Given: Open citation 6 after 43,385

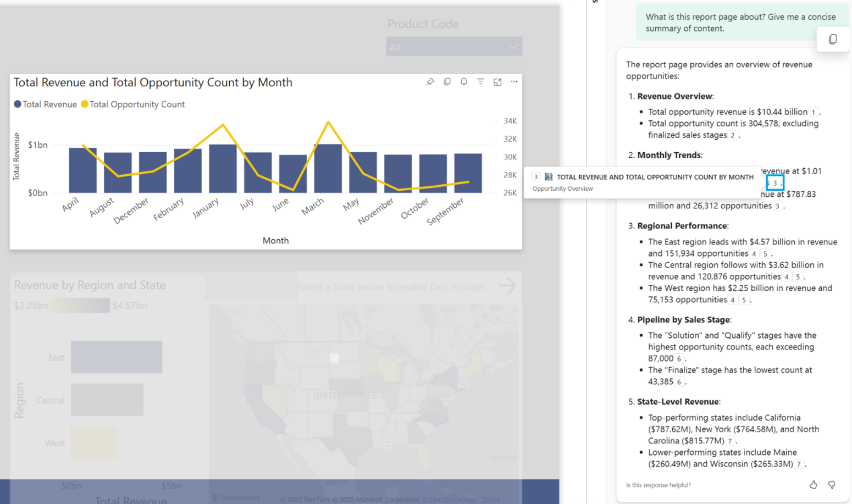Looking at the screenshot, I should [679, 382].
